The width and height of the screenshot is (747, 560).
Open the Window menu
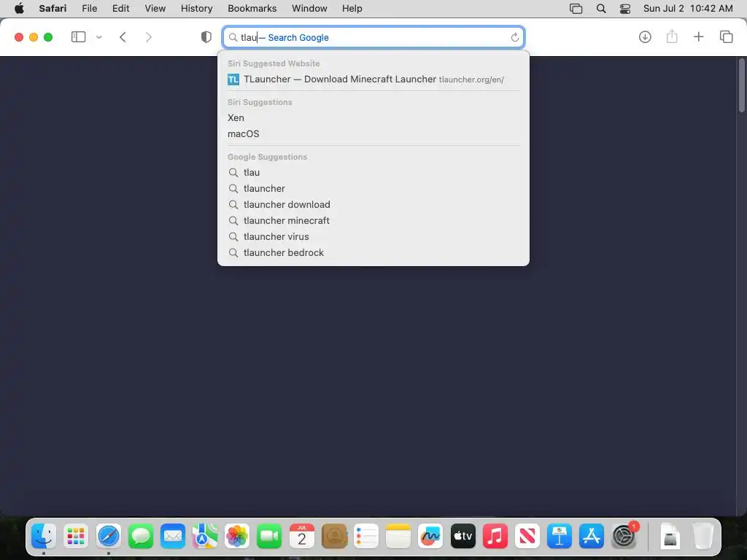pos(309,9)
